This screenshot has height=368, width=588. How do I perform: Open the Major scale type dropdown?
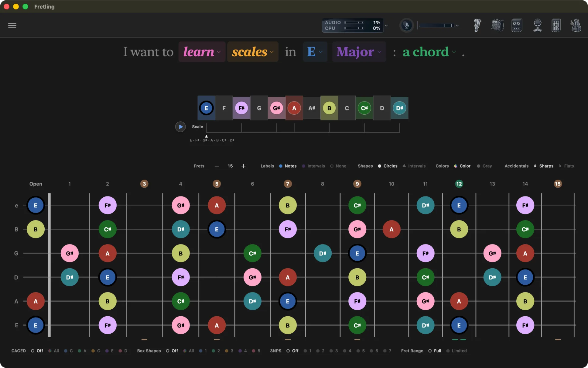[359, 52]
